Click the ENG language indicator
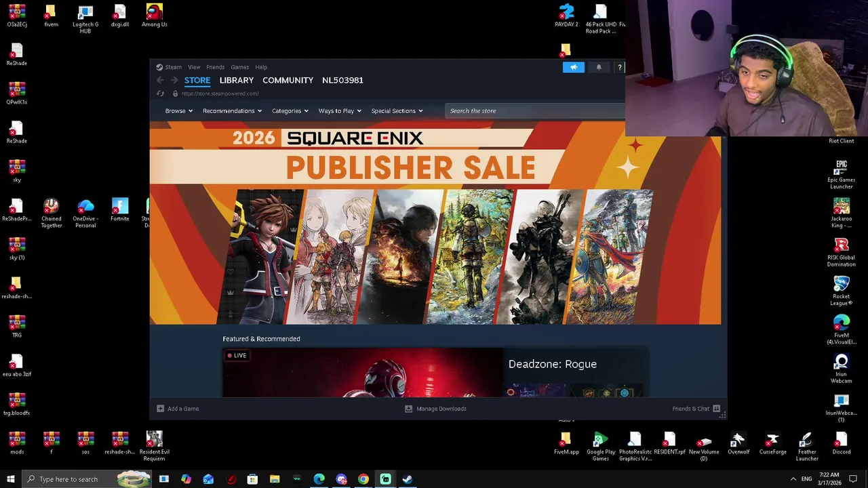Viewport: 868px width, 488px height. [x=806, y=479]
